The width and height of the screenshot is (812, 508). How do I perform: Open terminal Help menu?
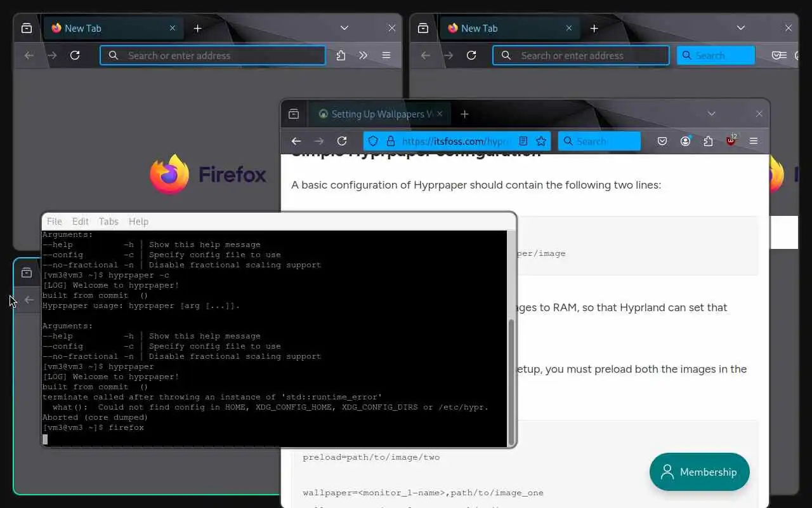pos(138,221)
